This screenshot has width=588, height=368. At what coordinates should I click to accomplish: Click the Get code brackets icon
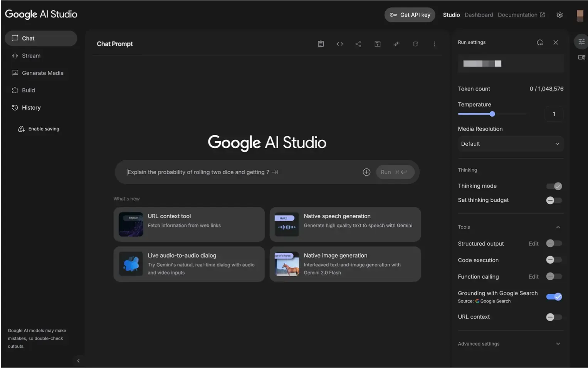click(339, 44)
